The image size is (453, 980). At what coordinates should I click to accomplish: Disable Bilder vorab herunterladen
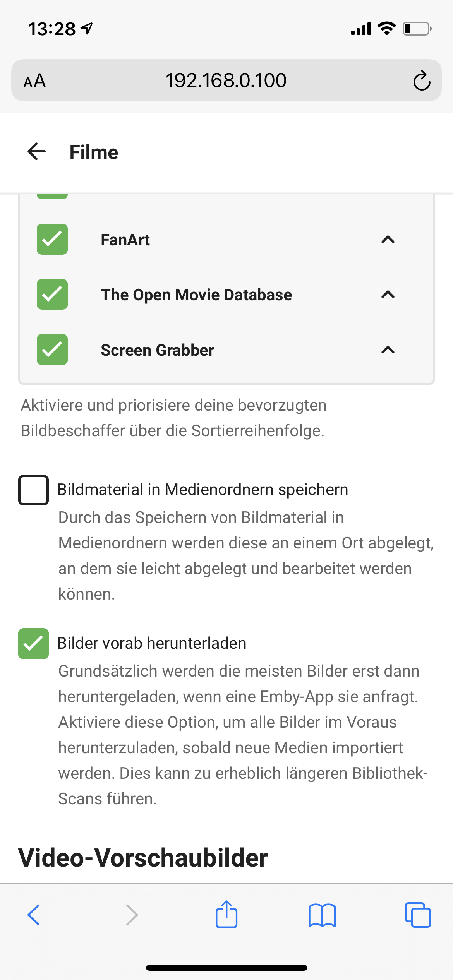coord(33,644)
